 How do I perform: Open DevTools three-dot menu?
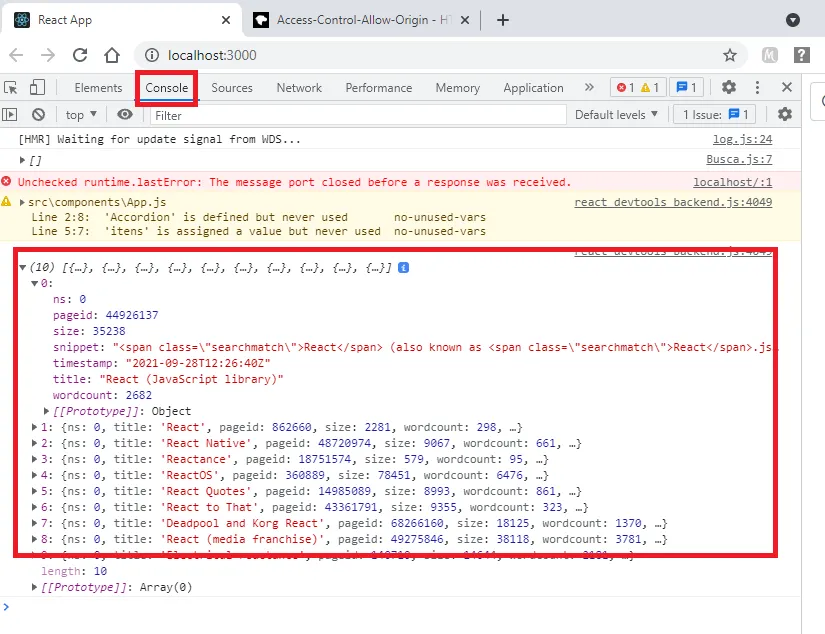[x=757, y=87]
